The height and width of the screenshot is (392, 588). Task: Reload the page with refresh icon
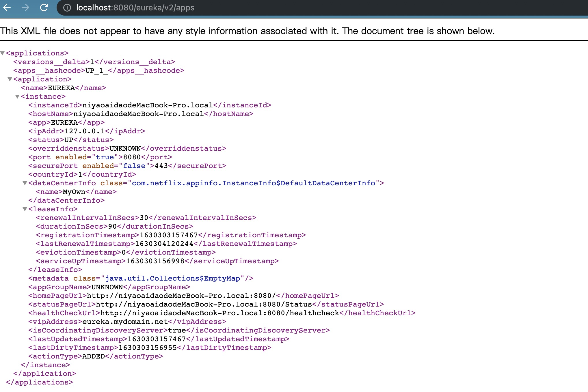point(44,8)
